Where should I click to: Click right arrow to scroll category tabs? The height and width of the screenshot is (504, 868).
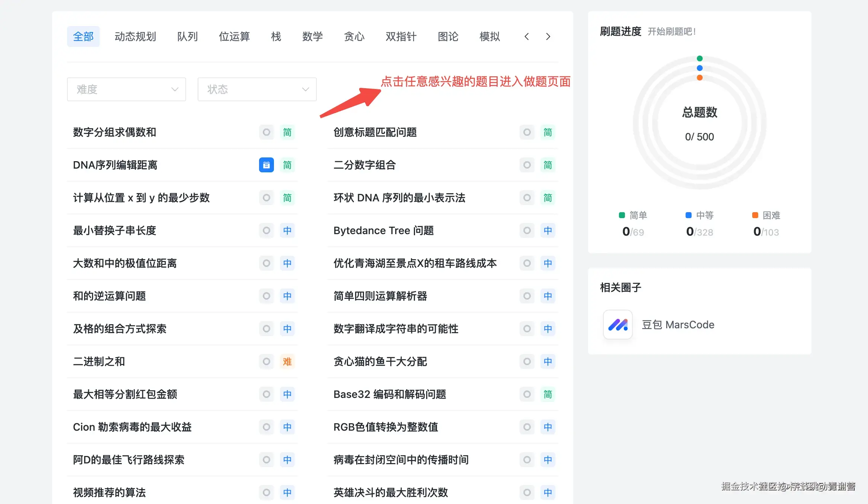[548, 36]
